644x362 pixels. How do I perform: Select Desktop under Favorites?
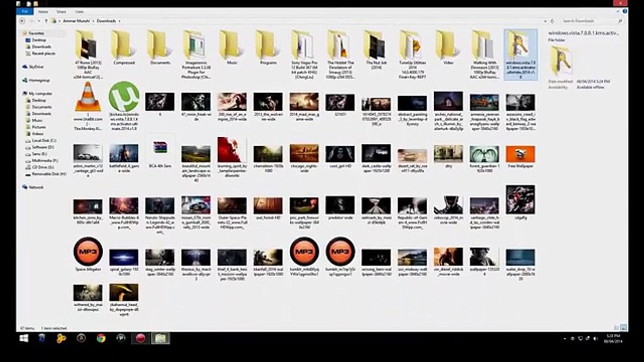pos(39,40)
